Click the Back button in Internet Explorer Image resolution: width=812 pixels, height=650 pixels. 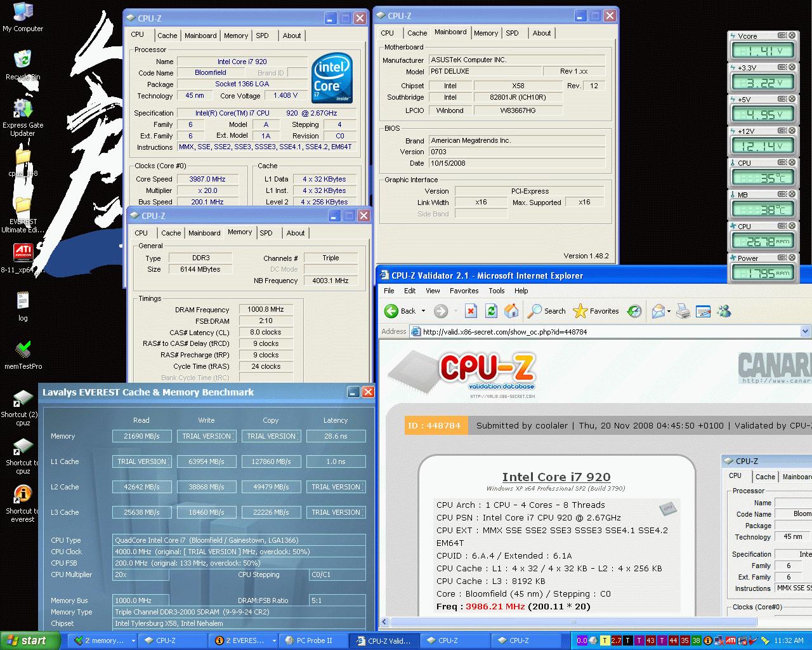400,311
